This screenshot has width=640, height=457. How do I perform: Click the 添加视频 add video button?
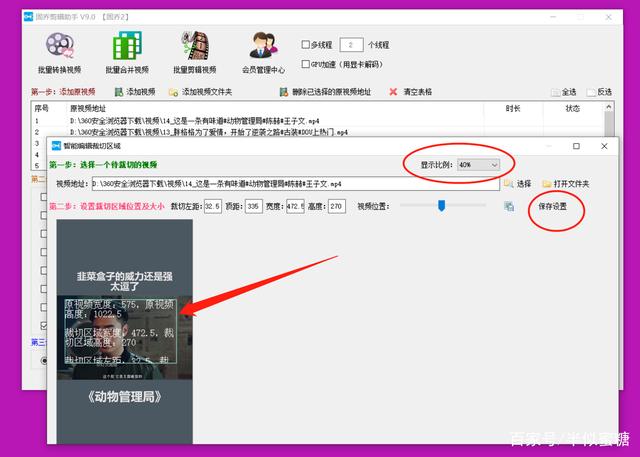135,92
